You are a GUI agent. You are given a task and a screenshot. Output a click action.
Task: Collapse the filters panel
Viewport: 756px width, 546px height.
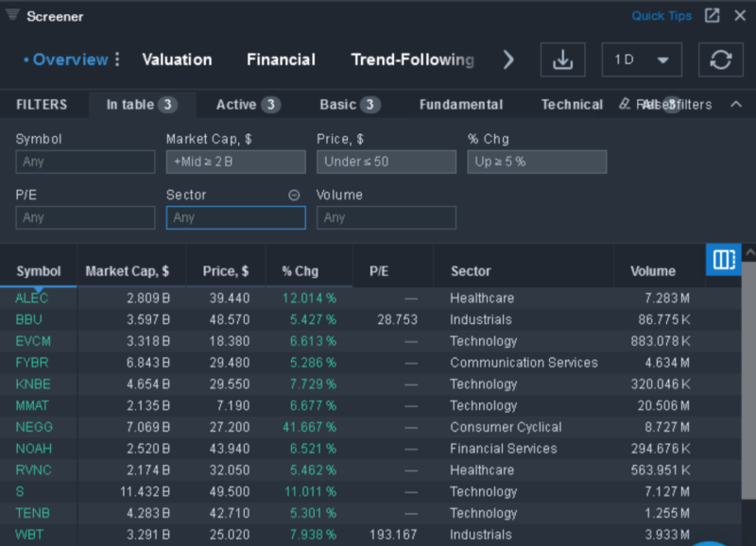click(736, 104)
